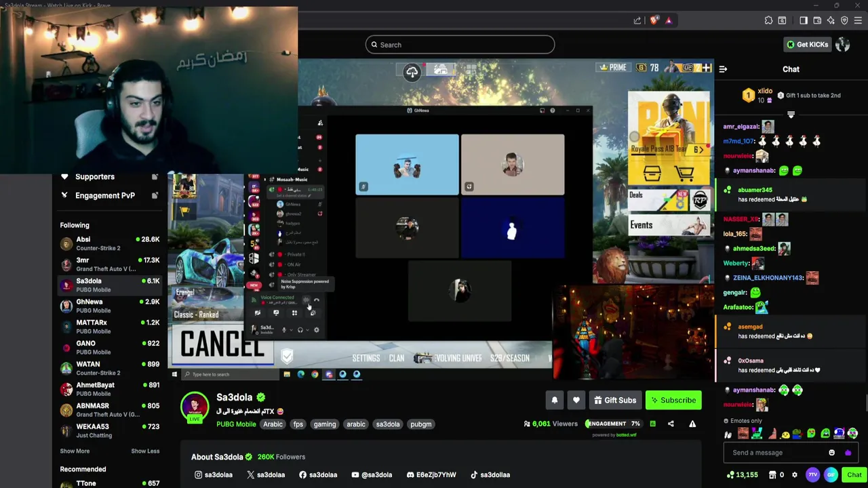Click the ENGAGEMENT 7% progress bar
Screen dimensions: 868x488
(614, 424)
